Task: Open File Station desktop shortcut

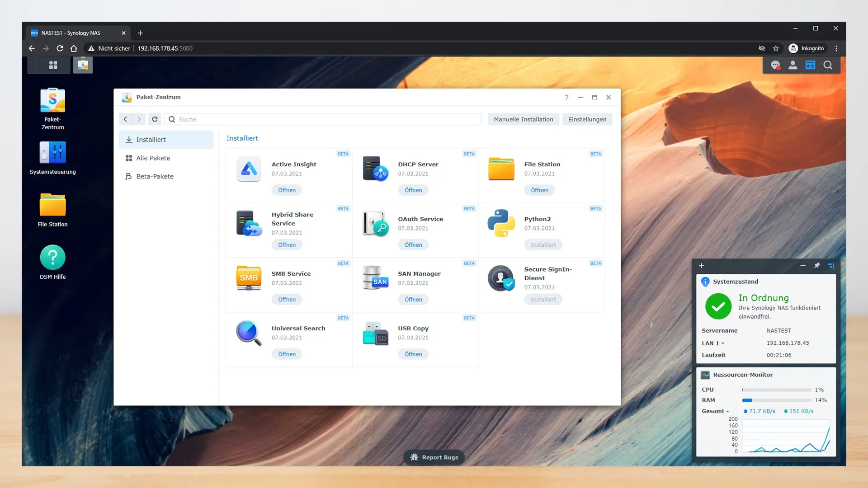Action: (x=52, y=210)
